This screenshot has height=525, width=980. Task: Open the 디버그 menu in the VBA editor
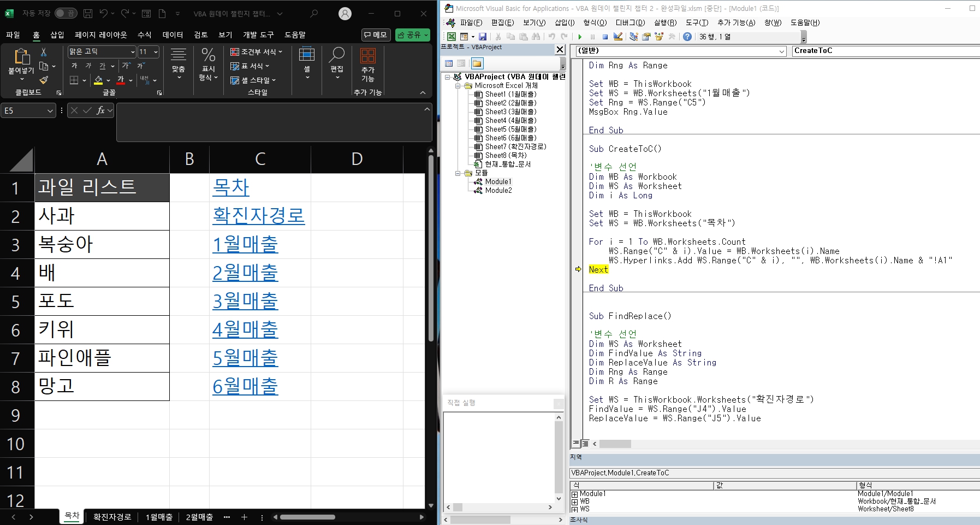[629, 23]
